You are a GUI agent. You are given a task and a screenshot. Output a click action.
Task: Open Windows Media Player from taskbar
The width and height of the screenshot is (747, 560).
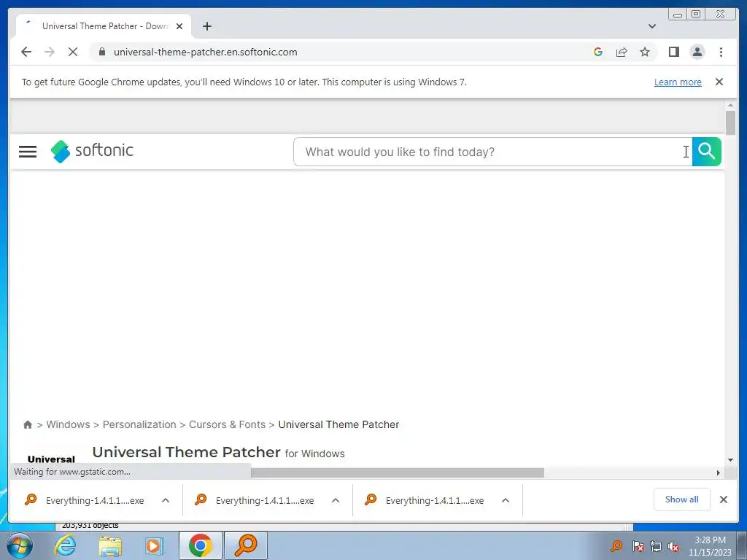coord(154,545)
